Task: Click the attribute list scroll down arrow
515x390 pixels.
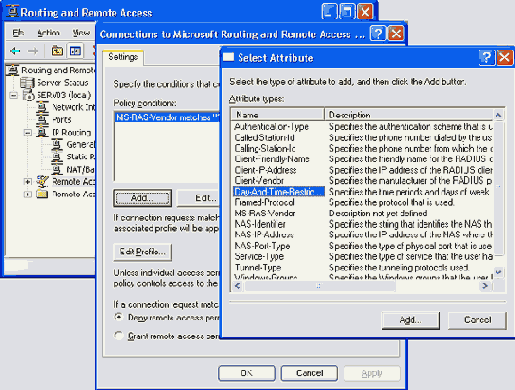Action: point(498,272)
